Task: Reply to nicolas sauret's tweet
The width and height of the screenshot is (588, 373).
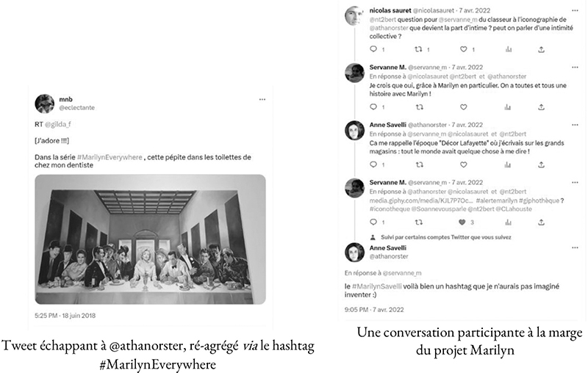Action: (x=373, y=49)
